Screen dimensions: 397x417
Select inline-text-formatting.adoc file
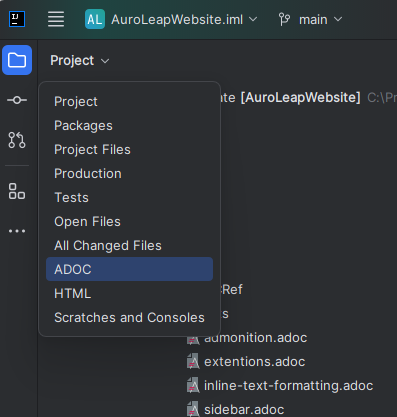click(x=288, y=386)
